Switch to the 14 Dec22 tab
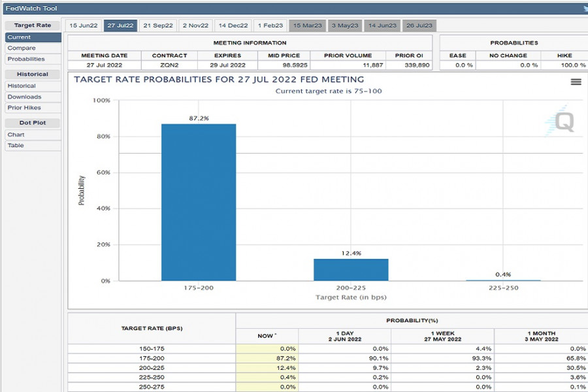Screen dimensions: 588x392 coord(233,25)
